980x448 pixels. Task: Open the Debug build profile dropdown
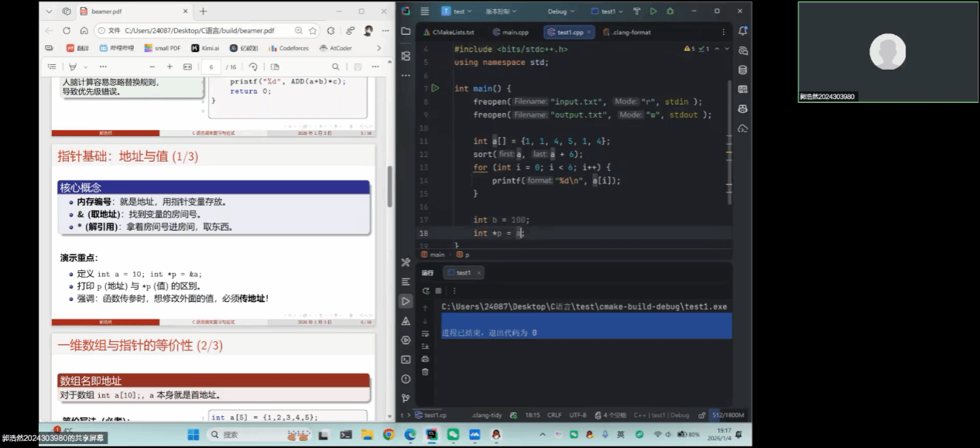(560, 12)
